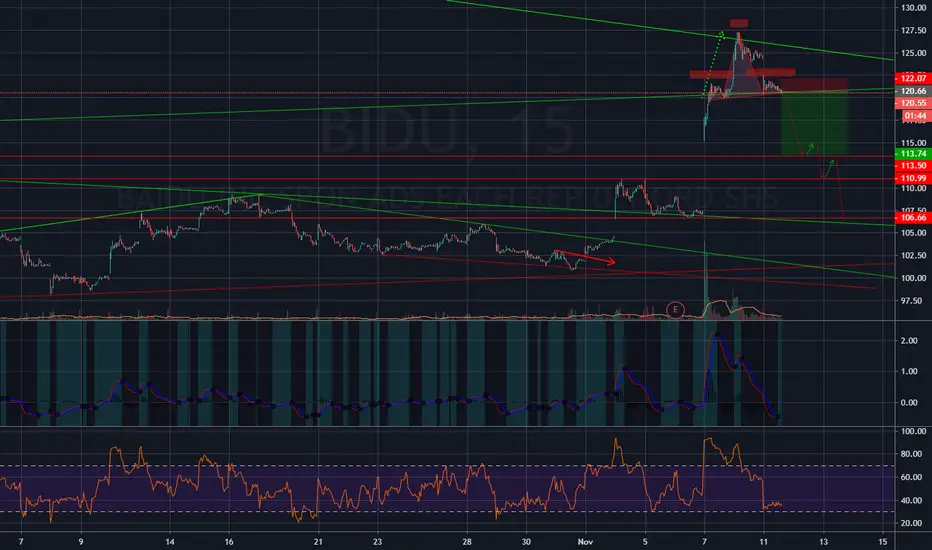
Task: Click the 01:44 countdown label
Action: click(x=913, y=116)
